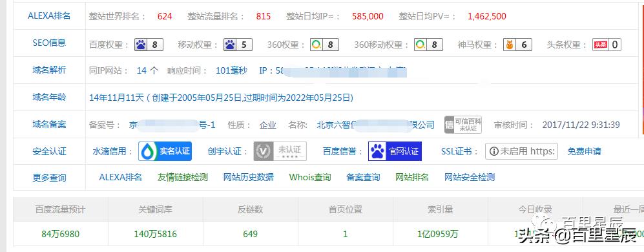
Task: Click world rank value 624
Action: point(165,16)
